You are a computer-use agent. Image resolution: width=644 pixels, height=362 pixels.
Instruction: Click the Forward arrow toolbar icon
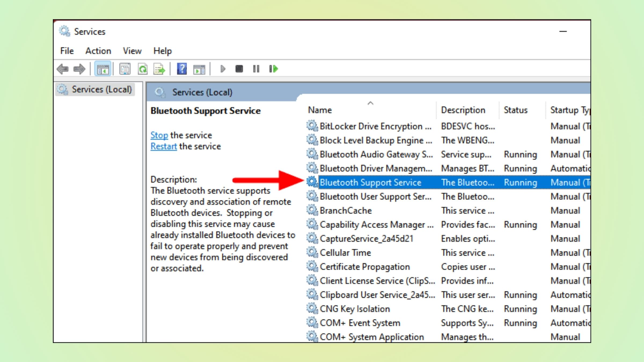[x=79, y=69]
